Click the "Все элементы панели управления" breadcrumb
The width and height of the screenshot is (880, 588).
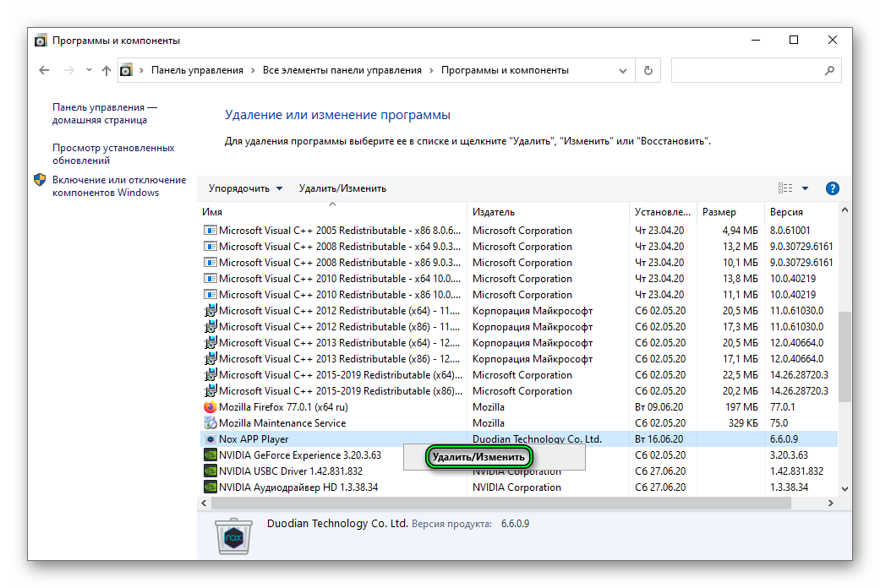pyautogui.click(x=342, y=70)
